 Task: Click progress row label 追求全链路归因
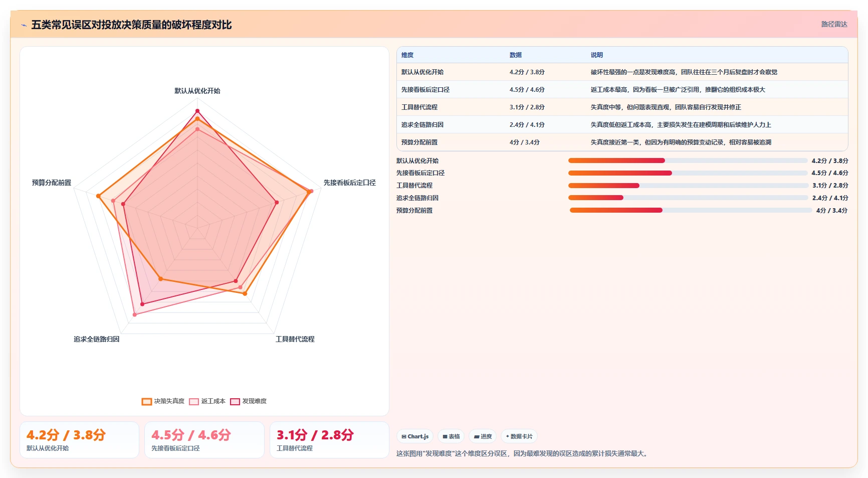[x=417, y=198]
